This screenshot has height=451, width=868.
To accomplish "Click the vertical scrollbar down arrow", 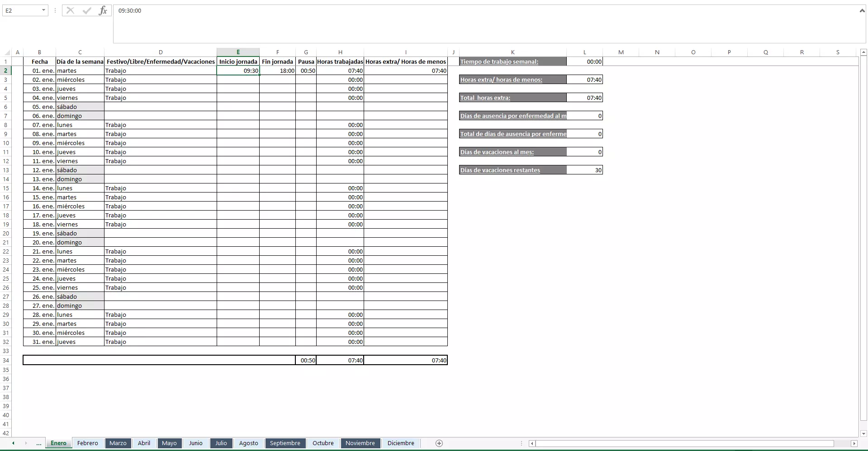I will tap(863, 433).
